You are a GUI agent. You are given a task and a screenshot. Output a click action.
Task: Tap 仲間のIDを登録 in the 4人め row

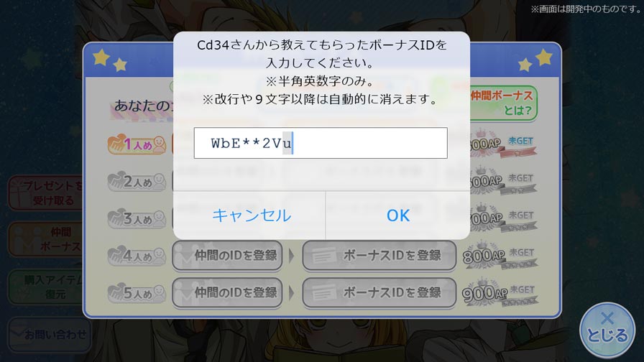point(227,256)
